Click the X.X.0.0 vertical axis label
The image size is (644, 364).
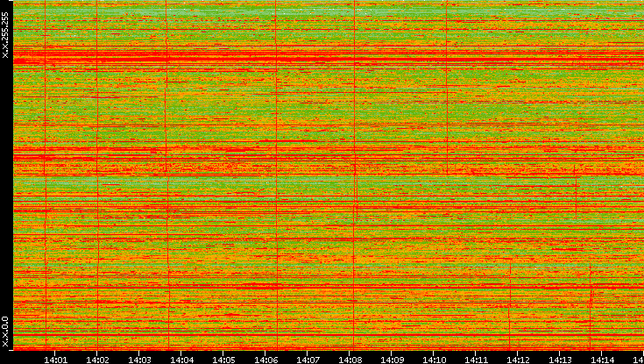click(5, 332)
